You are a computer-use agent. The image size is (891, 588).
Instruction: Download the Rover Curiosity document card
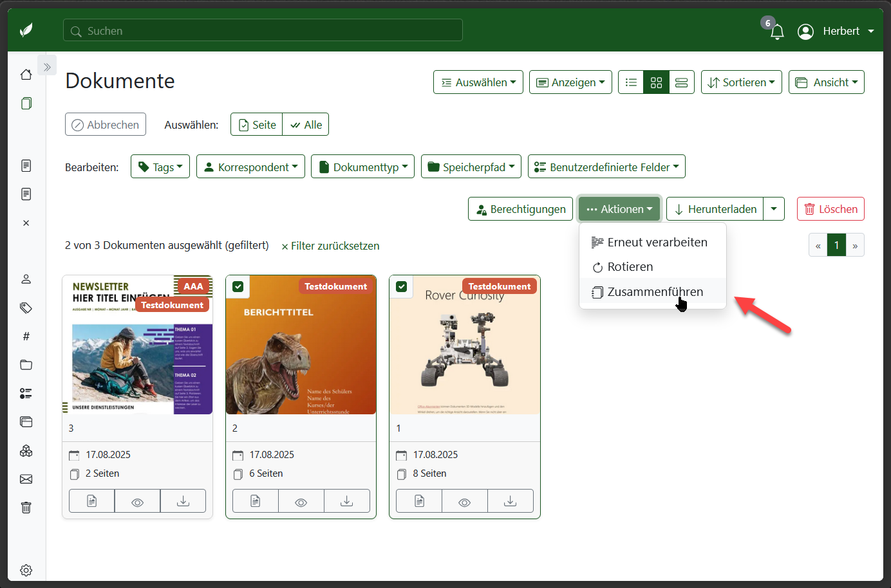(x=510, y=501)
